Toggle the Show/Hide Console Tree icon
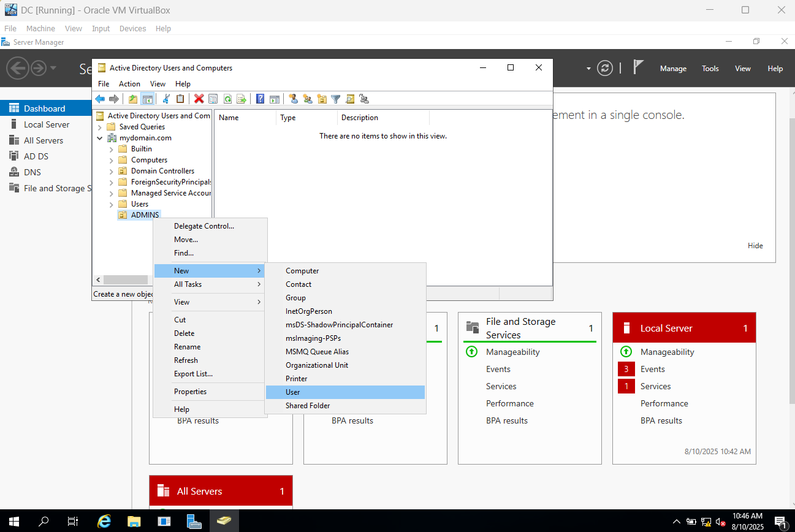The height and width of the screenshot is (532, 795). (147, 99)
